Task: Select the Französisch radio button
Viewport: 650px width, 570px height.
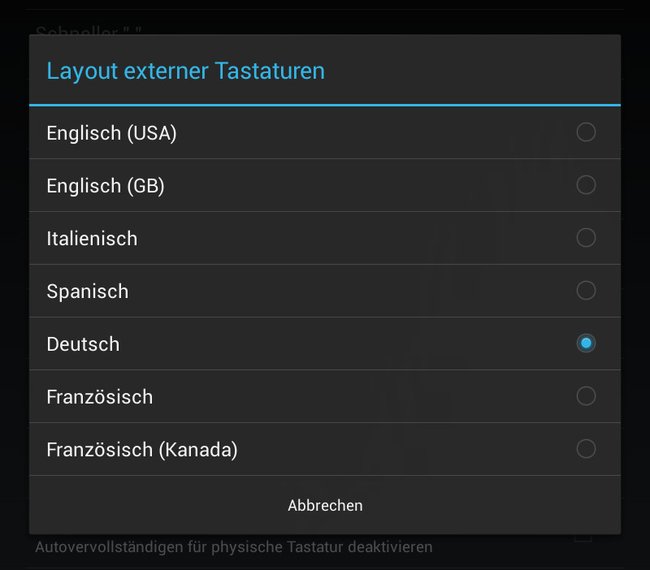Action: pos(586,396)
